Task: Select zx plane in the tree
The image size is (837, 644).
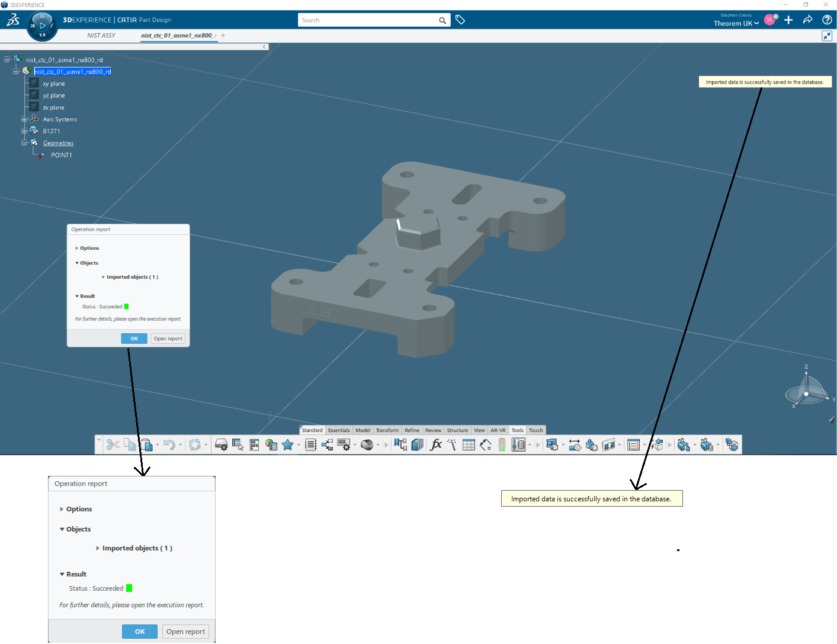Action: [x=53, y=108]
